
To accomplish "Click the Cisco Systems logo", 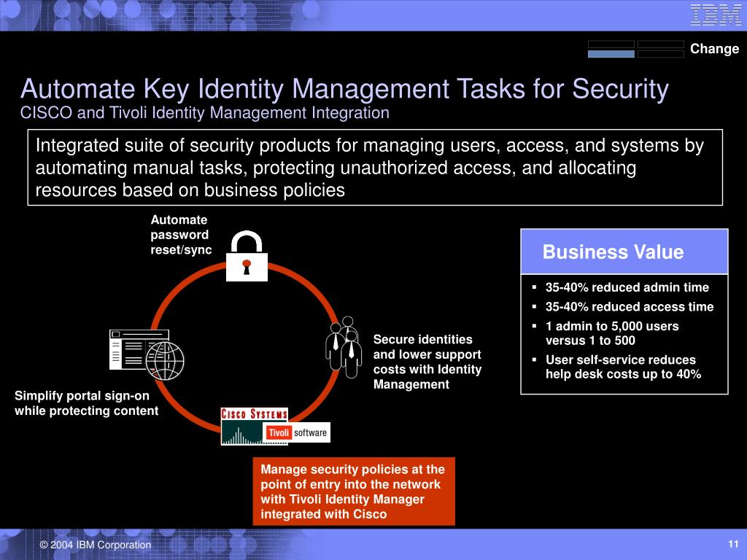I will pos(255,426).
